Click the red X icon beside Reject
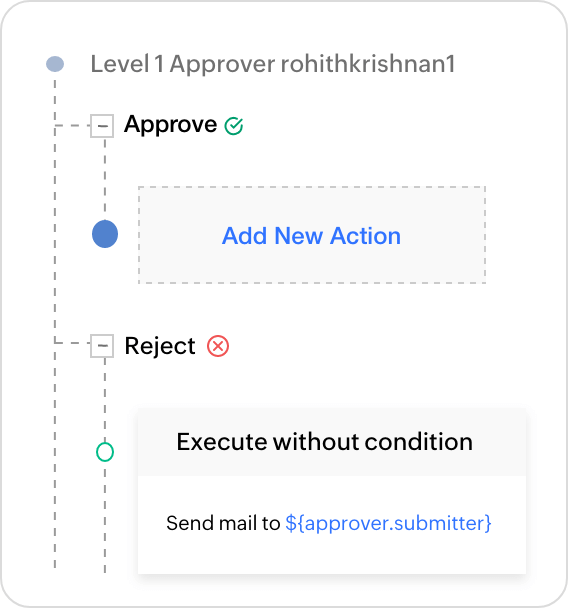The width and height of the screenshot is (568, 608). 218,346
